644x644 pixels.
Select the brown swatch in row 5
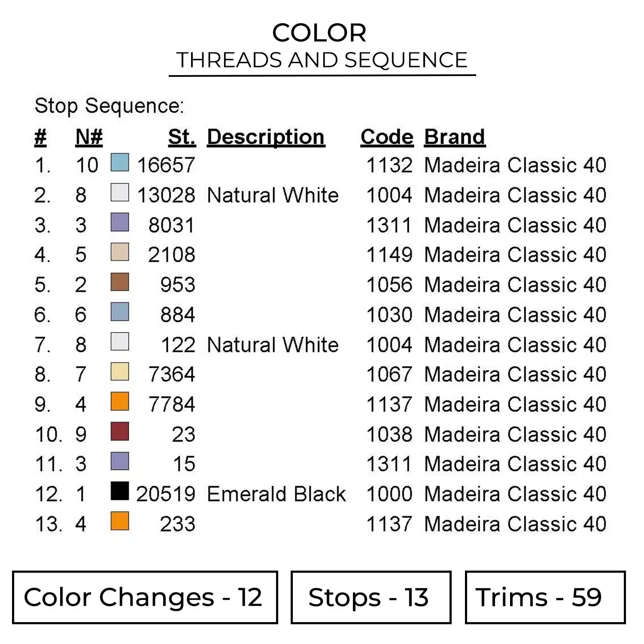tap(120, 282)
